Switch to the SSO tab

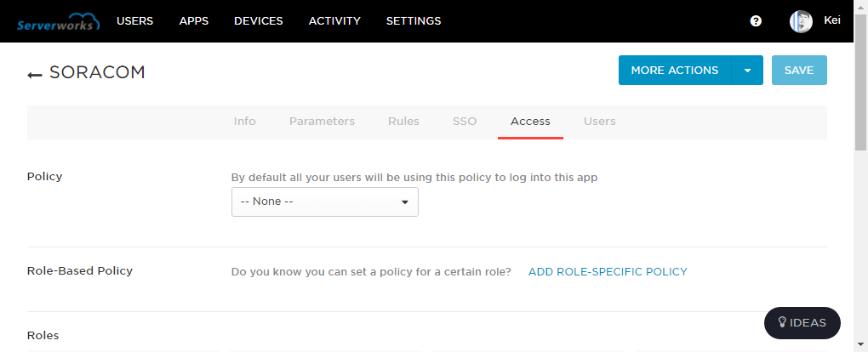[465, 122]
